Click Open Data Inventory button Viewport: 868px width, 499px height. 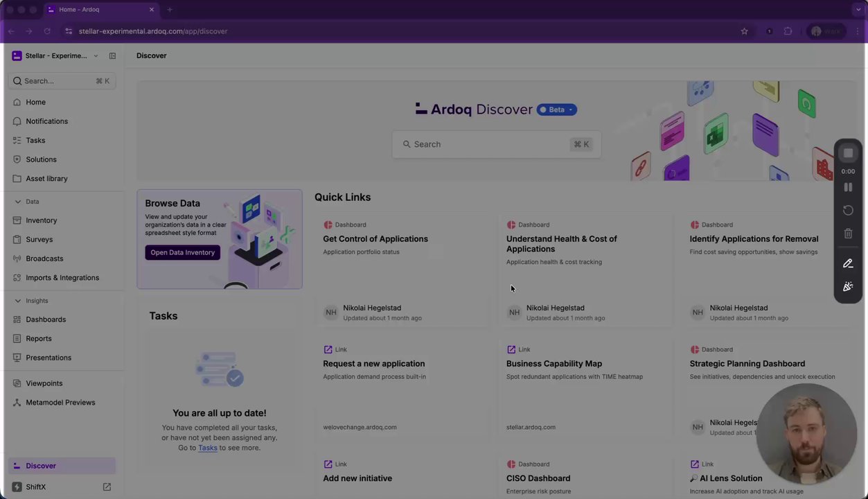click(x=183, y=252)
